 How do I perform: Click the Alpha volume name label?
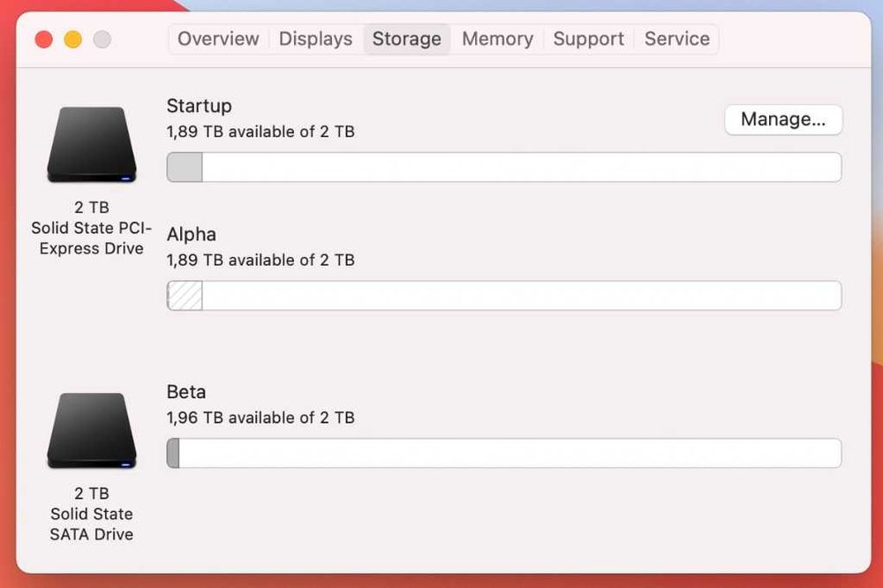tap(191, 234)
